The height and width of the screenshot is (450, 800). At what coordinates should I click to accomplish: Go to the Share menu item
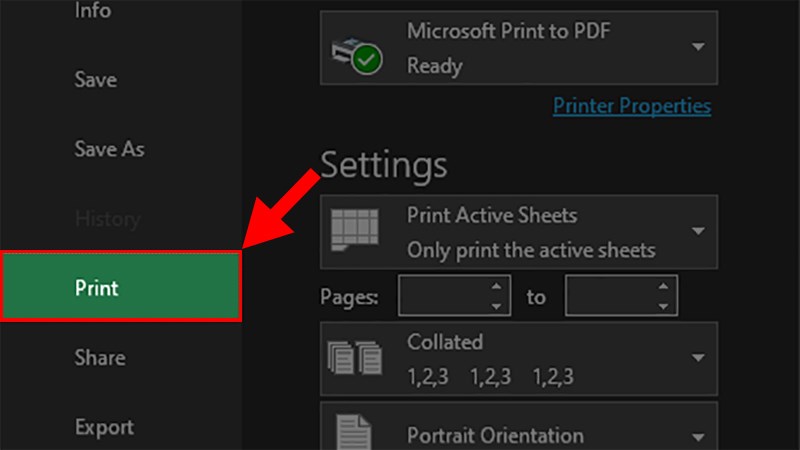[x=99, y=358]
